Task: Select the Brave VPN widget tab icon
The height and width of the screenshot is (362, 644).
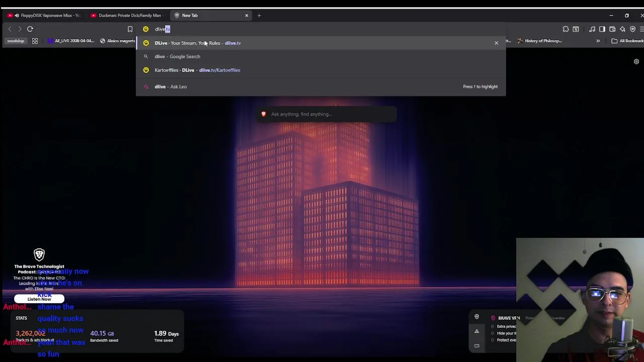Action: [x=476, y=317]
